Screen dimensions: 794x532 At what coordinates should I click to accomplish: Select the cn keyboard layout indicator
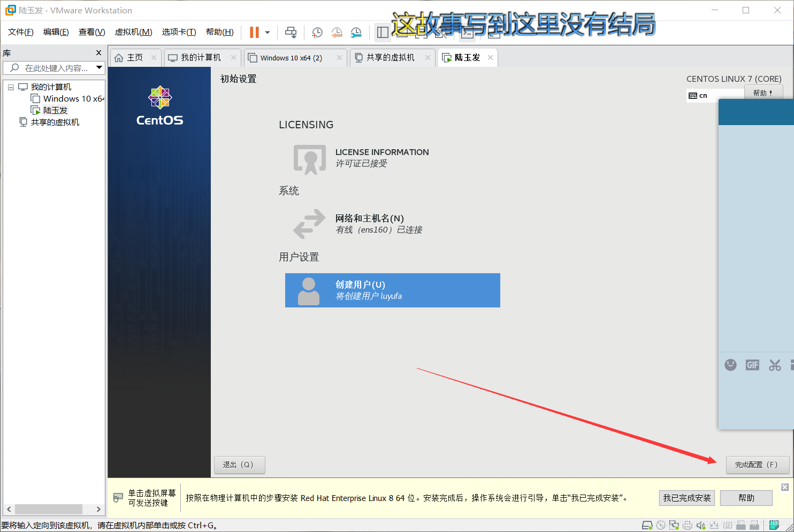(x=698, y=96)
